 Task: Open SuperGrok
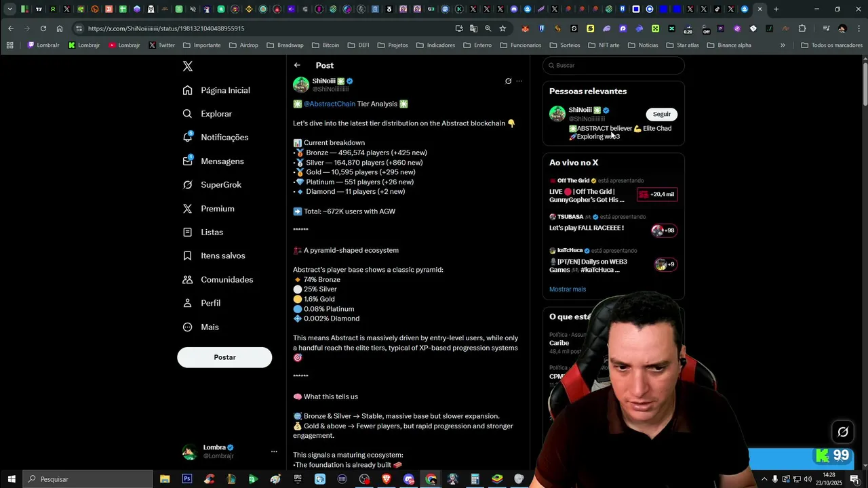tap(212, 184)
